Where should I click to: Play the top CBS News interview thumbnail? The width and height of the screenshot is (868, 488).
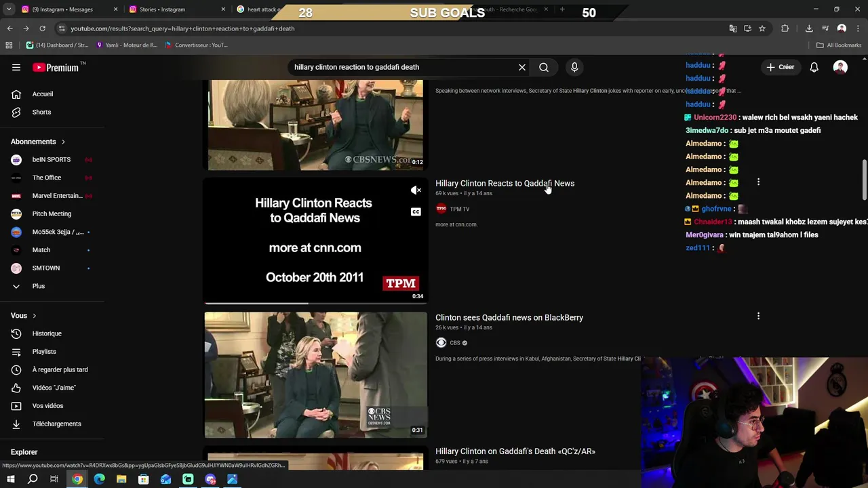click(315, 124)
